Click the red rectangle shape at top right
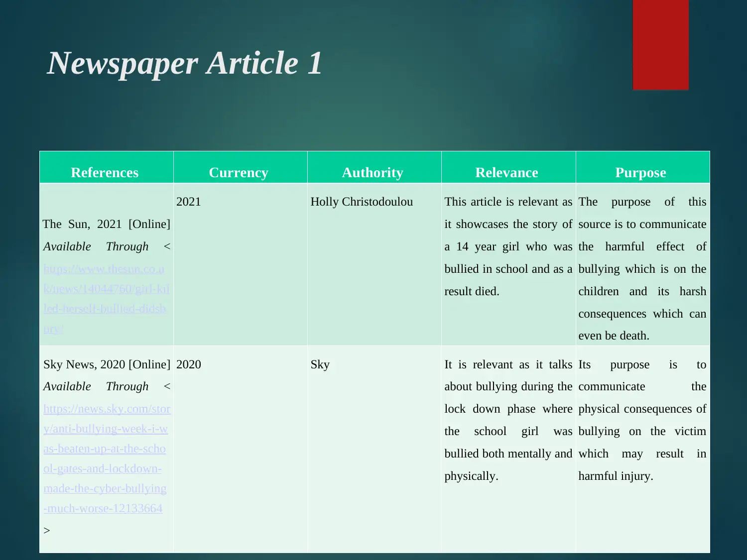747x560 pixels. [661, 45]
